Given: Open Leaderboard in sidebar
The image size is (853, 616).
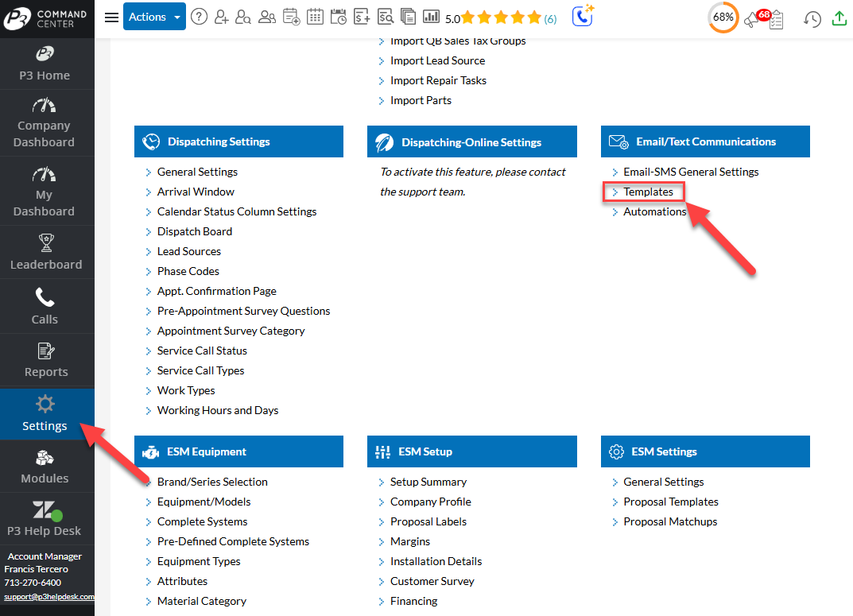Looking at the screenshot, I should [46, 252].
